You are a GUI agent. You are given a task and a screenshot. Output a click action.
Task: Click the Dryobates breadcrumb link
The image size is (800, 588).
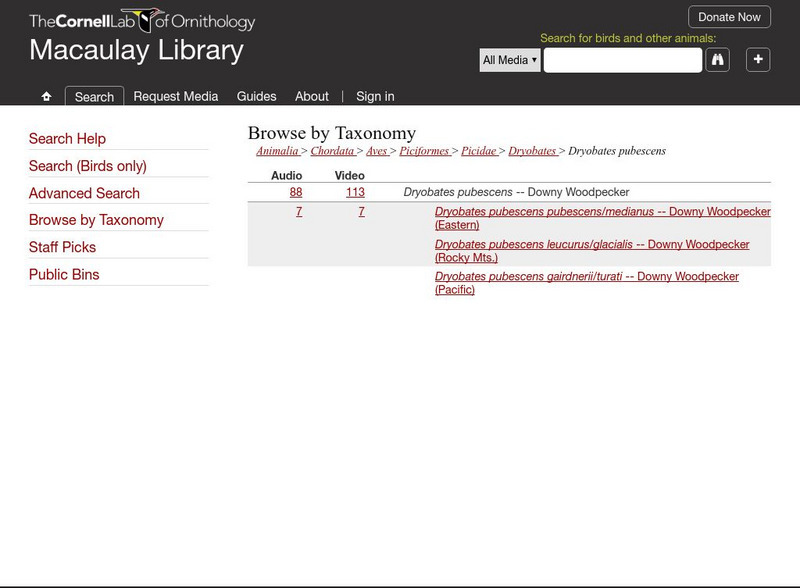[532, 151]
